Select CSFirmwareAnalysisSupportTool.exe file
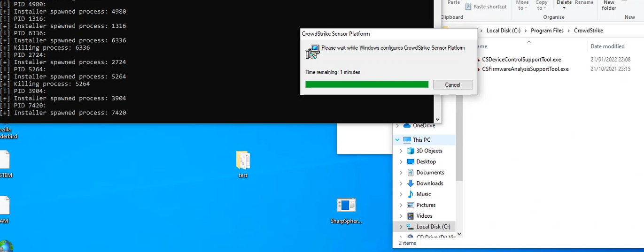Viewport: 644px width, 252px height. click(525, 69)
